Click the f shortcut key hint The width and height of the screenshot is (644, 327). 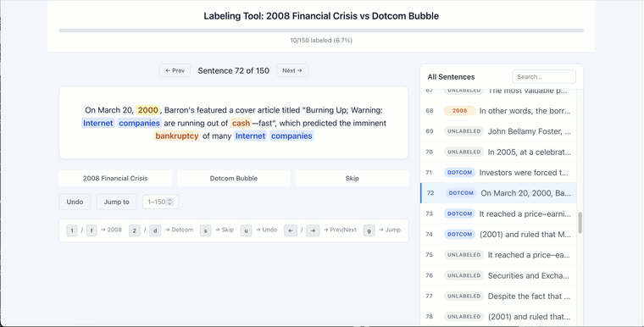(92, 230)
